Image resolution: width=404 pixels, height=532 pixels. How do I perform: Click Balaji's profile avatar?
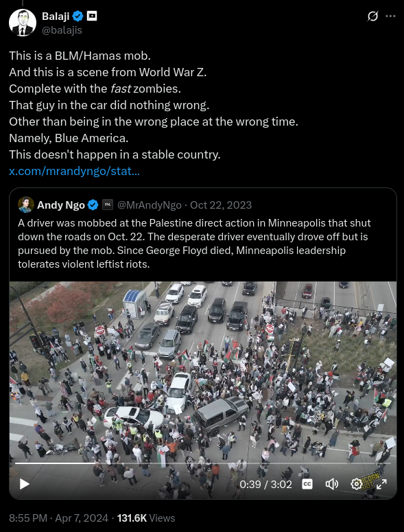click(23, 23)
